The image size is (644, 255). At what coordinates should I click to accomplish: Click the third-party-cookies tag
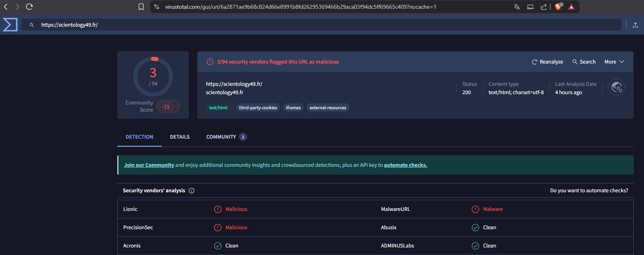pos(258,108)
